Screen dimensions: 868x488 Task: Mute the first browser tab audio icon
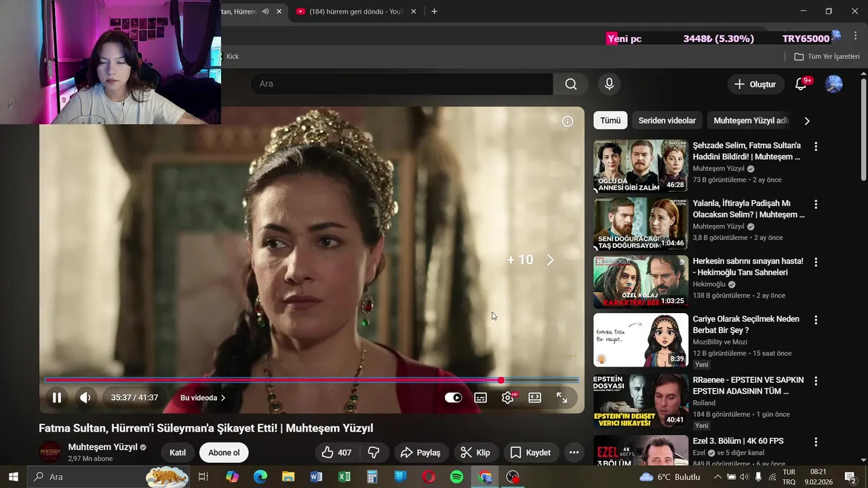coord(265,12)
